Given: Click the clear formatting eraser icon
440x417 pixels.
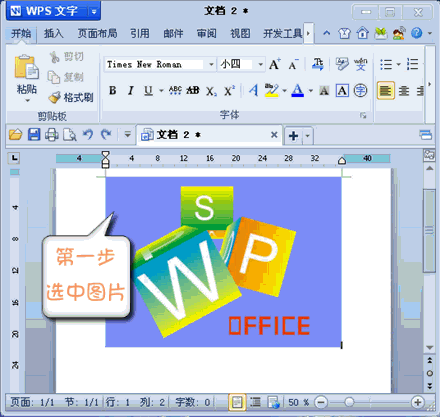Looking at the screenshot, I should (342, 64).
